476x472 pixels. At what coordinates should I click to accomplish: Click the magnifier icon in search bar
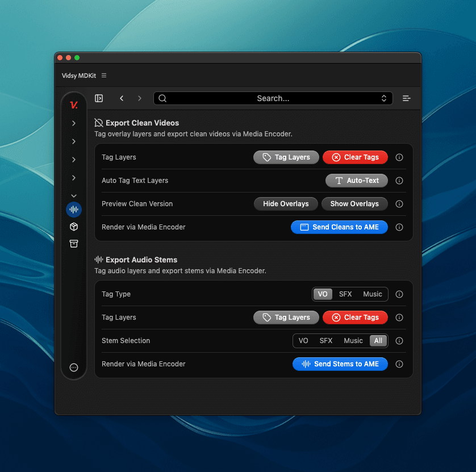(x=162, y=98)
